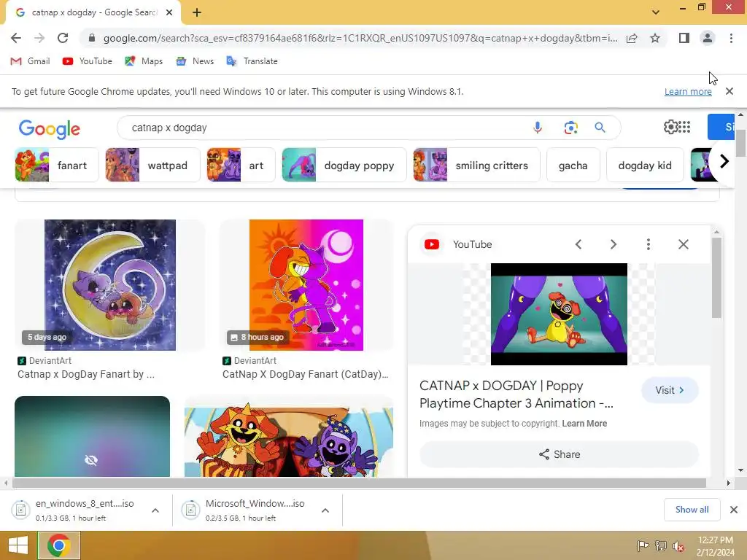Open Chrome three-dot menu
The image size is (747, 560).
tap(731, 38)
